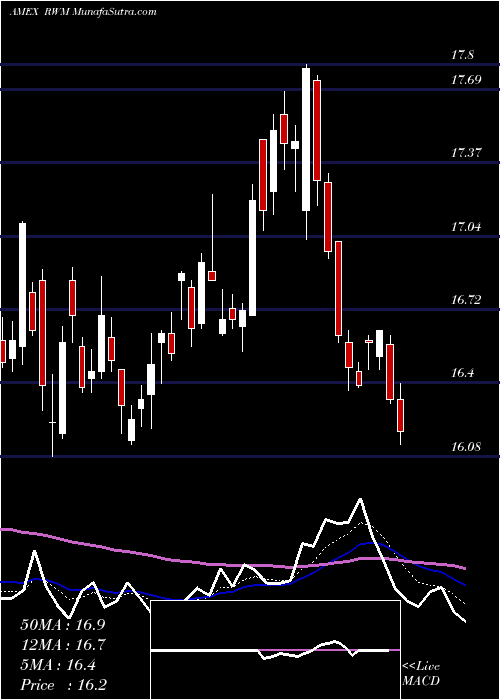Click the 5MA : 16.4 readout
The height and width of the screenshot is (700, 500).
(x=58, y=665)
